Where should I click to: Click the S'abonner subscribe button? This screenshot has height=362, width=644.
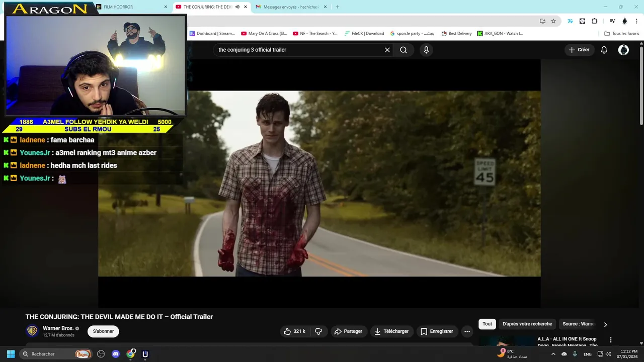click(103, 331)
